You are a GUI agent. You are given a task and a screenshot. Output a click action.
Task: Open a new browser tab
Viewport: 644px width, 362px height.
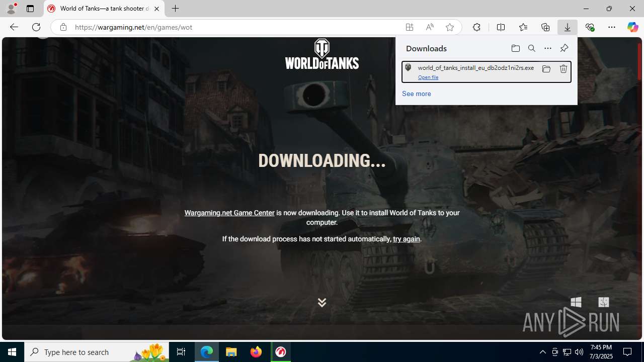click(x=175, y=9)
